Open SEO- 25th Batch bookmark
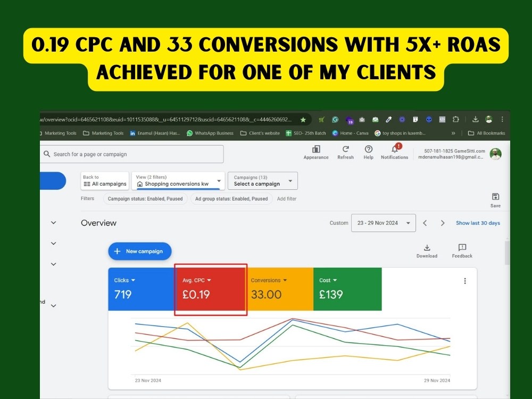532x399 pixels. 306,133
